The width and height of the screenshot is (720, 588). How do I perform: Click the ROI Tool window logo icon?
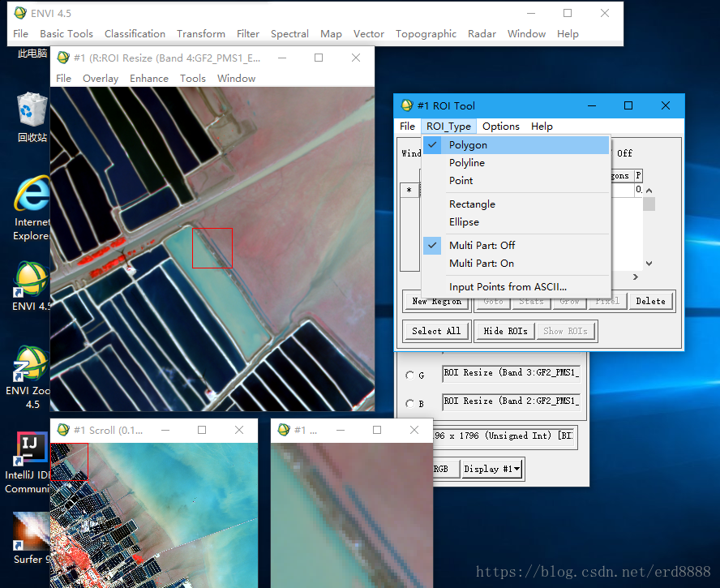[407, 105]
